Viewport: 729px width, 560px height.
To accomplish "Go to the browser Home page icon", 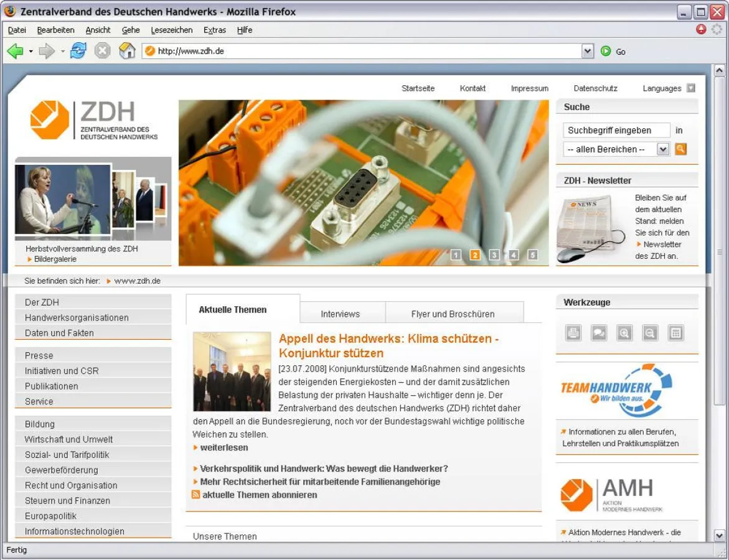I will coord(127,52).
